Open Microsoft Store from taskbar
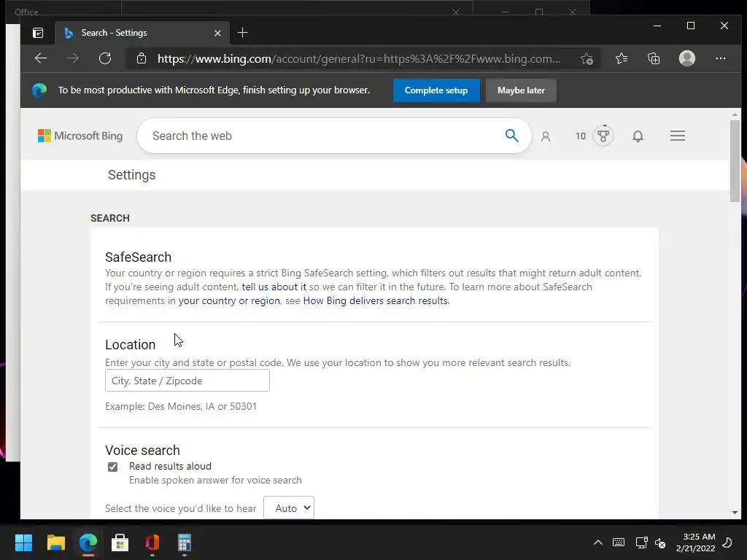Screen dimensions: 747x560 coord(120,542)
